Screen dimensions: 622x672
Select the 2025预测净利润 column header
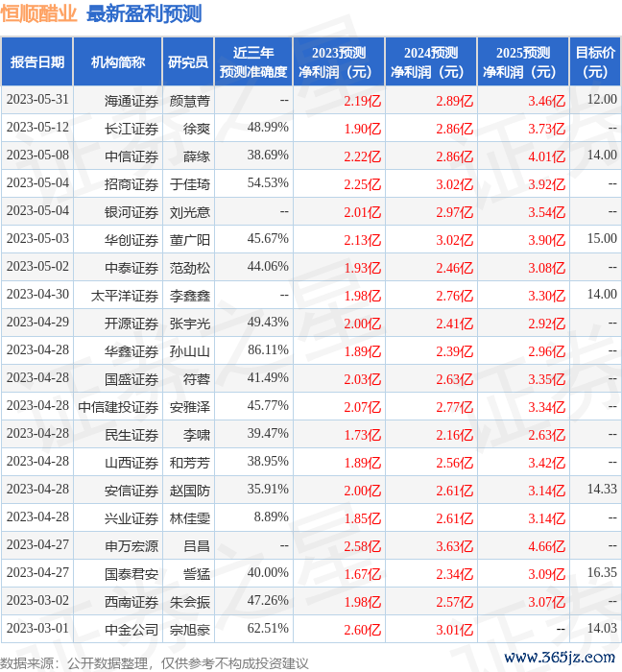tap(523, 62)
